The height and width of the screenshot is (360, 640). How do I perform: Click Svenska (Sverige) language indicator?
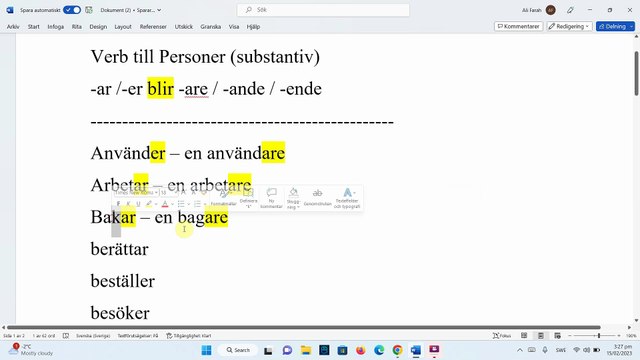tap(93, 336)
